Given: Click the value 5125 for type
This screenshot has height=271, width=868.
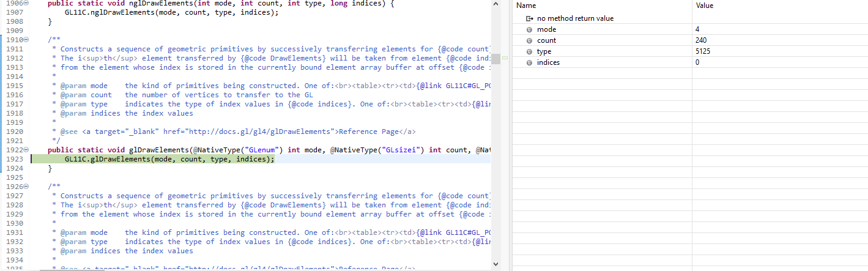Looking at the screenshot, I should (x=703, y=51).
